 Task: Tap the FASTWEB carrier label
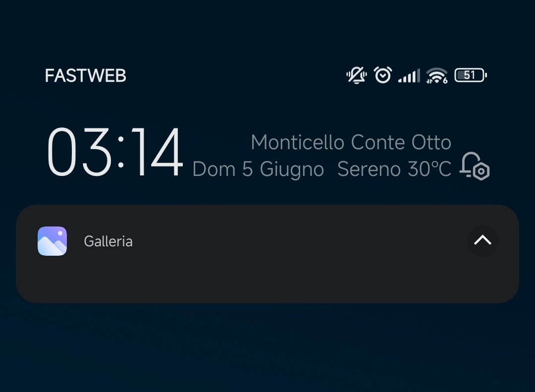(x=86, y=75)
